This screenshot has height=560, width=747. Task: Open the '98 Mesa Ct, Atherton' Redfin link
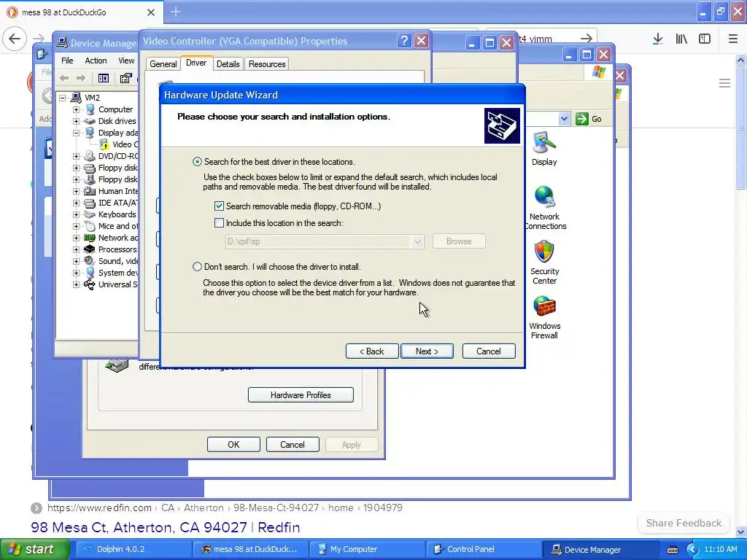pos(166,527)
